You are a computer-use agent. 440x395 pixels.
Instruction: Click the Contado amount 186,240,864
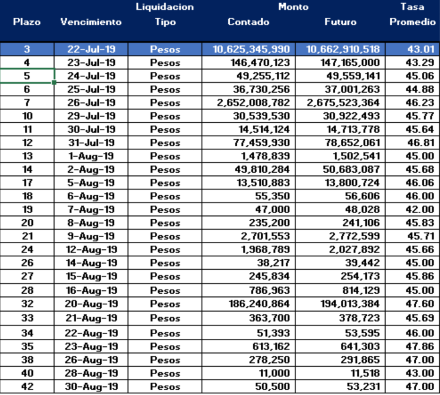point(248,304)
